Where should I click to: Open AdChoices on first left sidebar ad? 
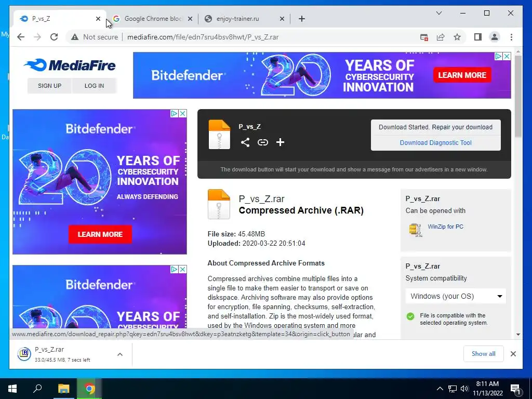175,113
